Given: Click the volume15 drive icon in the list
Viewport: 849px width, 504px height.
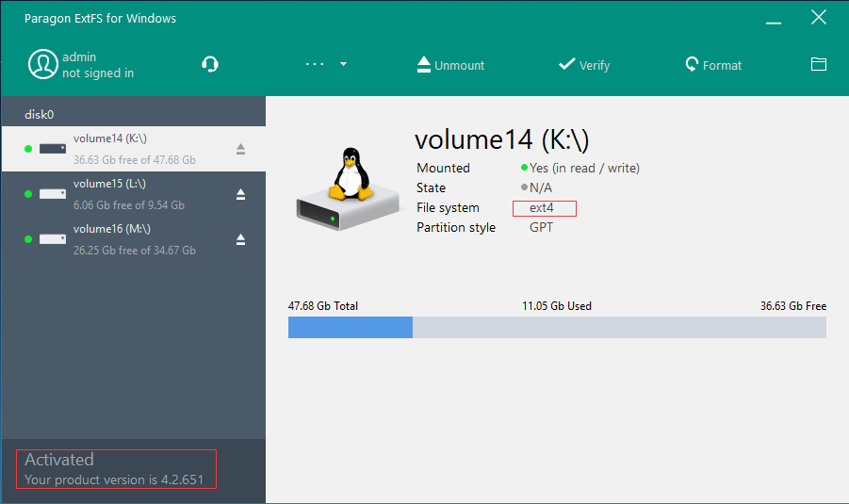Looking at the screenshot, I should pos(53,194).
